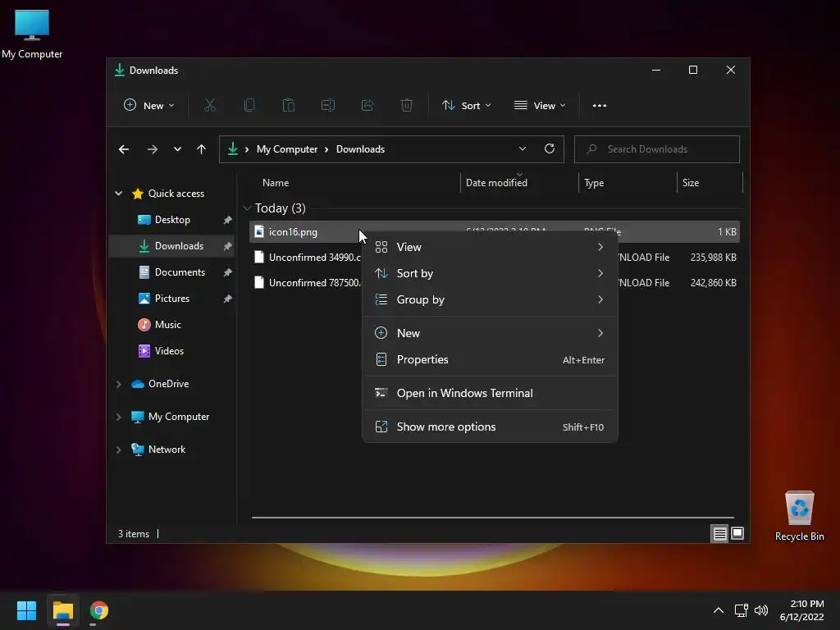Open View submenu in context menu
The image size is (840, 630).
[491, 247]
